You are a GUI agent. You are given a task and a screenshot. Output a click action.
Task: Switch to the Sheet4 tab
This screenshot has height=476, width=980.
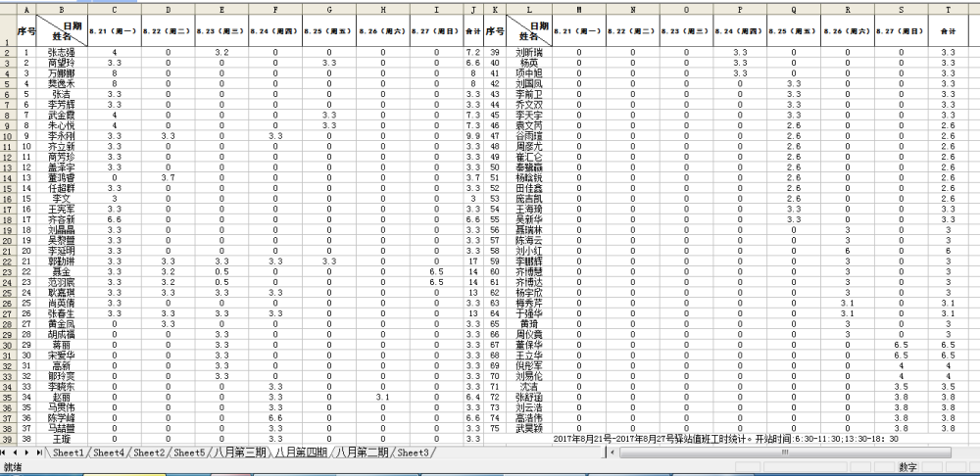[x=109, y=452]
